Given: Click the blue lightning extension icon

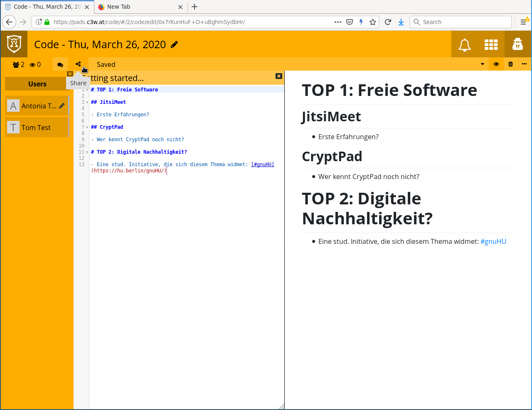Looking at the screenshot, I should (361, 22).
